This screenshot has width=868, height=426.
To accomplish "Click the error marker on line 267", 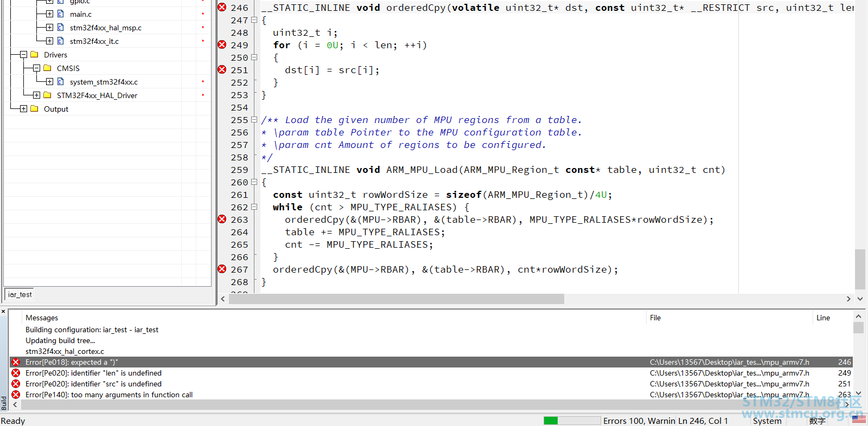I will [x=222, y=269].
